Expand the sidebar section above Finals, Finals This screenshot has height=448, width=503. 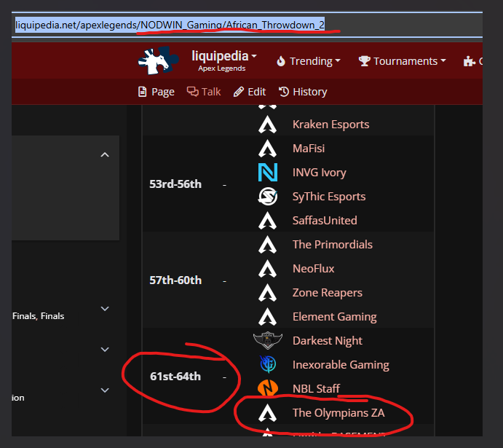click(x=105, y=309)
